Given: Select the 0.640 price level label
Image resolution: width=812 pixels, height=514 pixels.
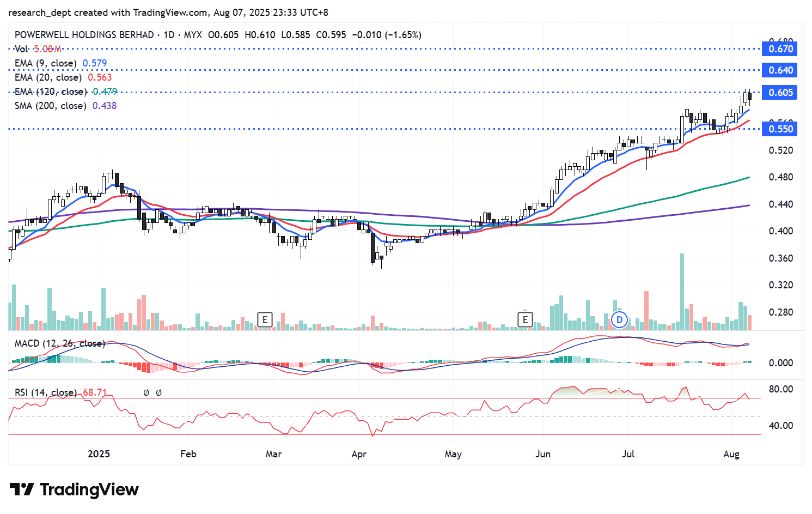Looking at the screenshot, I should pyautogui.click(x=780, y=70).
